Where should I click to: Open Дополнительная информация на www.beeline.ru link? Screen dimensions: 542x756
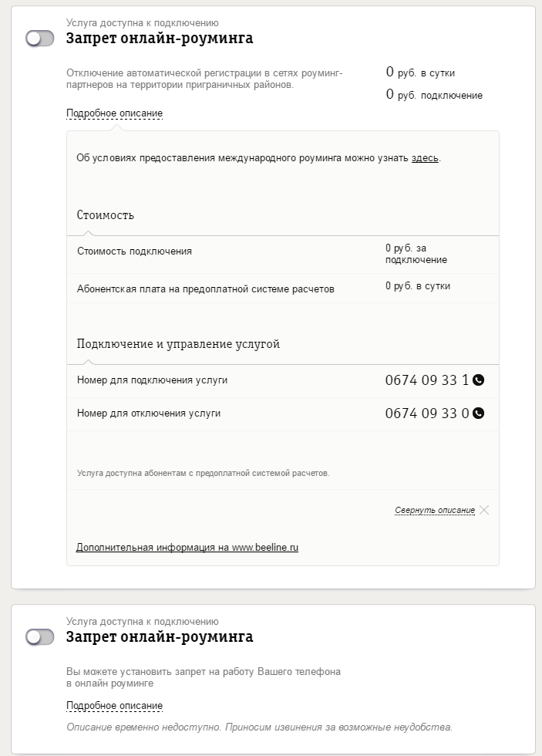(187, 548)
